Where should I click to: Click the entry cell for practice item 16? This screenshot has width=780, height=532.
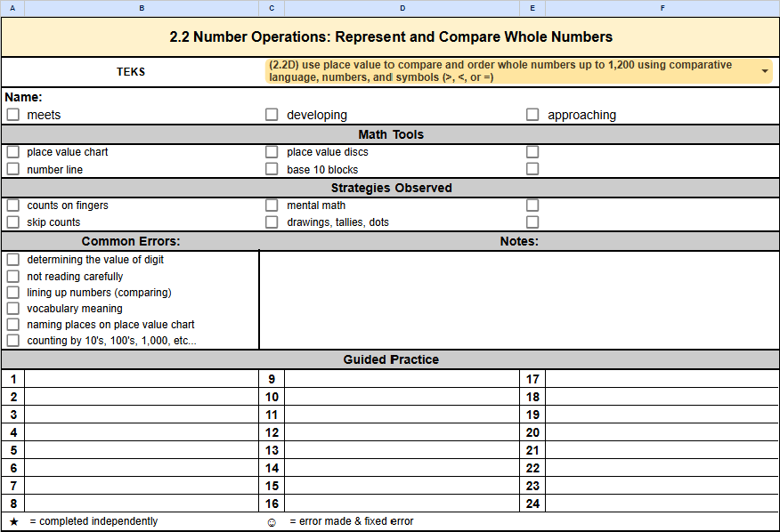point(402,504)
